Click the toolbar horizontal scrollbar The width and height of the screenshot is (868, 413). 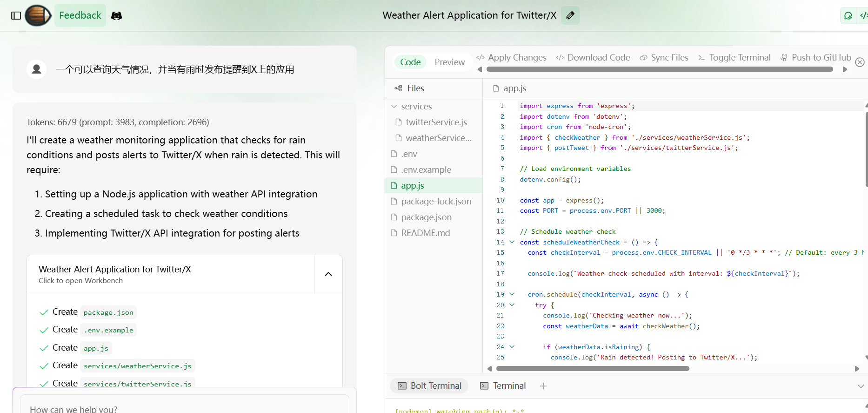pos(660,69)
